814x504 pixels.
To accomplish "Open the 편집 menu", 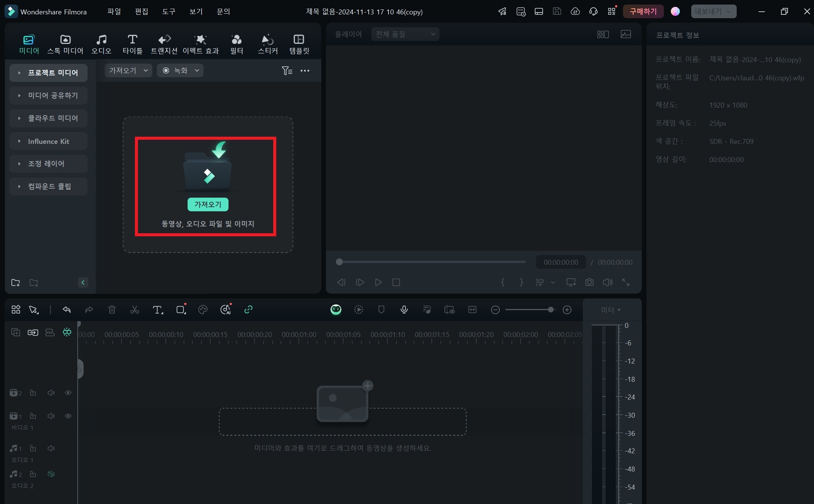I will [142, 12].
